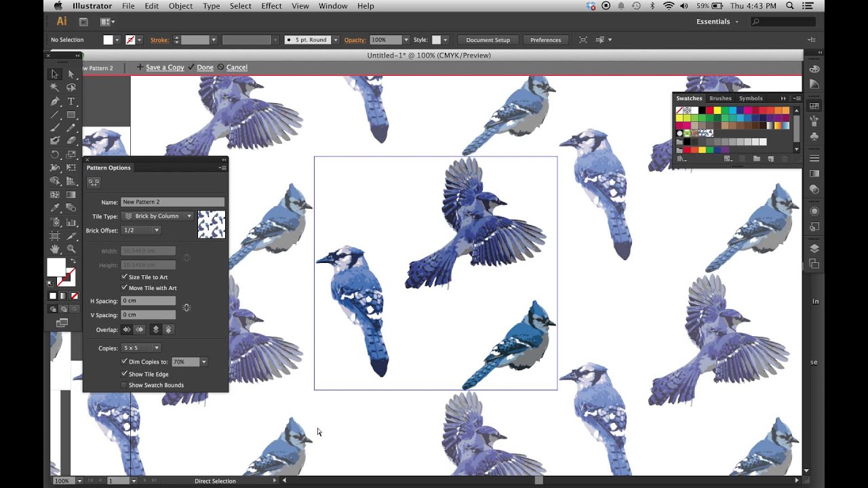Select the Magic Wand tool

tap(54, 87)
